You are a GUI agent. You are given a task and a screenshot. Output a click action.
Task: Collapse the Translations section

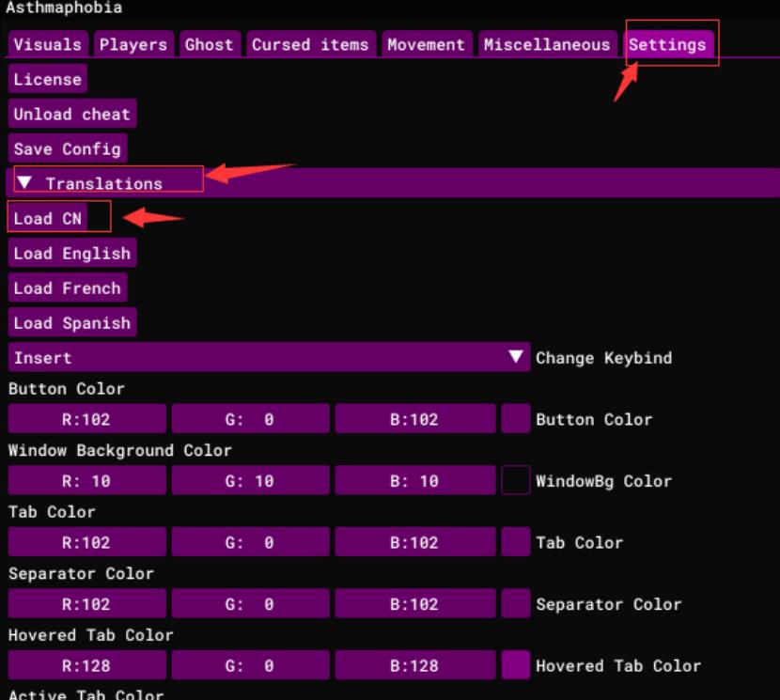coord(393,182)
